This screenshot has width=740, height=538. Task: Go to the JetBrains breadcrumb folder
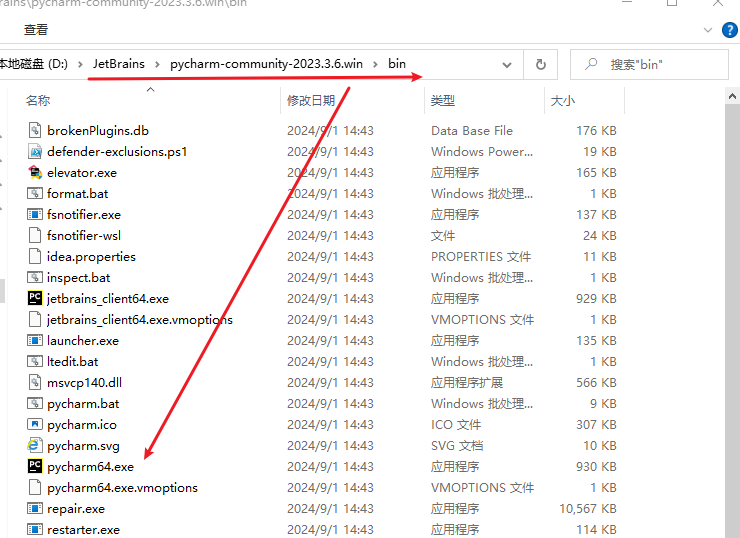[x=119, y=64]
